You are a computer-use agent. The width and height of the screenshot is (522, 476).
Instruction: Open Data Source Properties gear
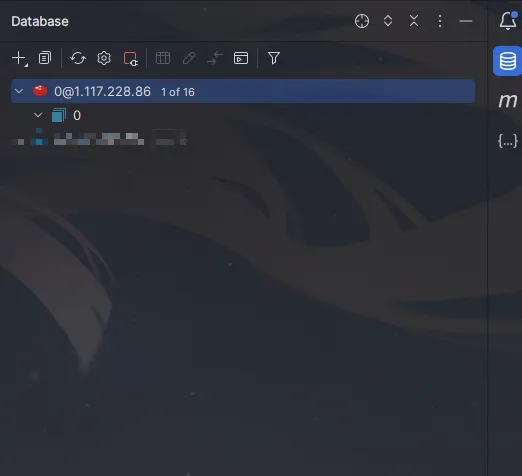click(x=104, y=58)
